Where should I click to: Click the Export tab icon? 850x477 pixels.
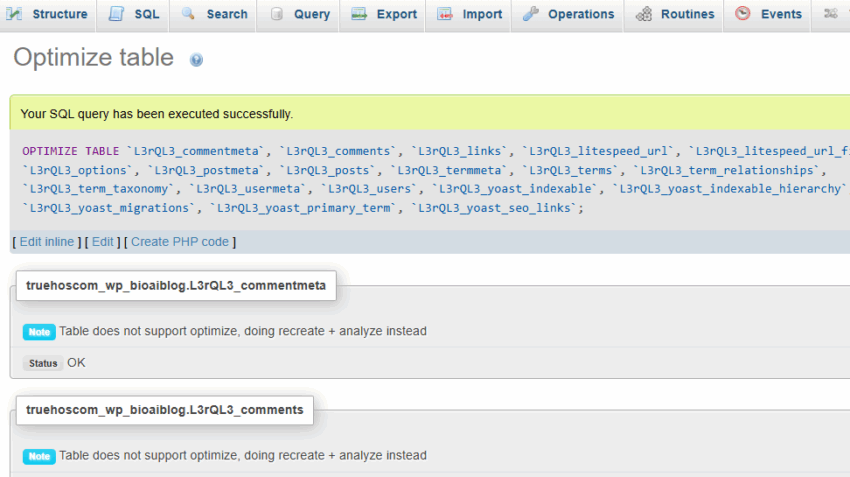[359, 14]
